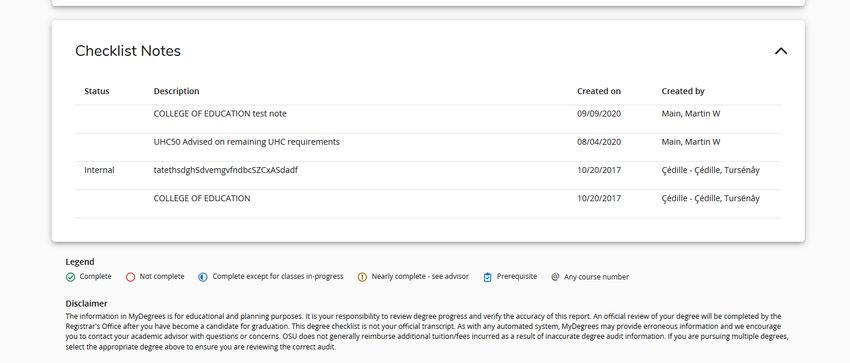The image size is (850, 363).
Task: Select the tatethsdghSdvemgvfndbcSZCxASdadf note description
Action: (x=226, y=170)
